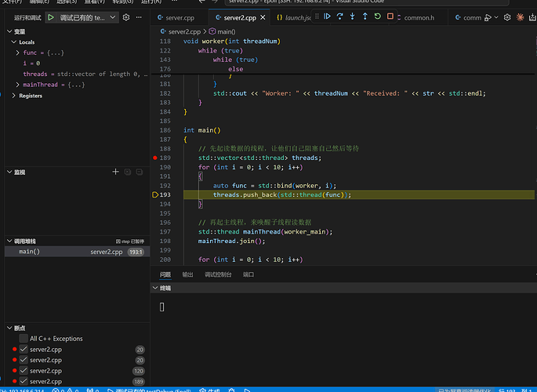
Task: Collapse the 变量 section
Action: 9,31
